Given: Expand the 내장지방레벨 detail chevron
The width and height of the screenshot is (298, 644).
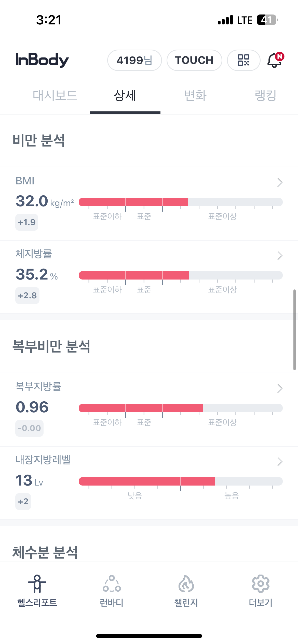Looking at the screenshot, I should click(x=280, y=462).
